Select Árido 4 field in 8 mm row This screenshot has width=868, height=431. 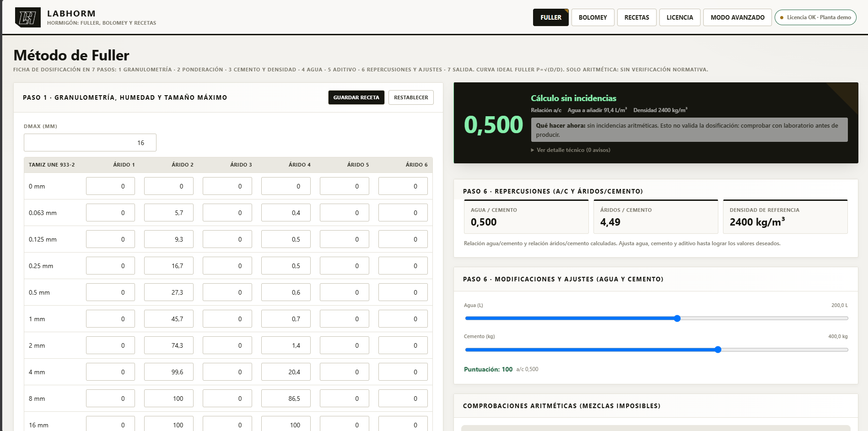click(x=286, y=399)
